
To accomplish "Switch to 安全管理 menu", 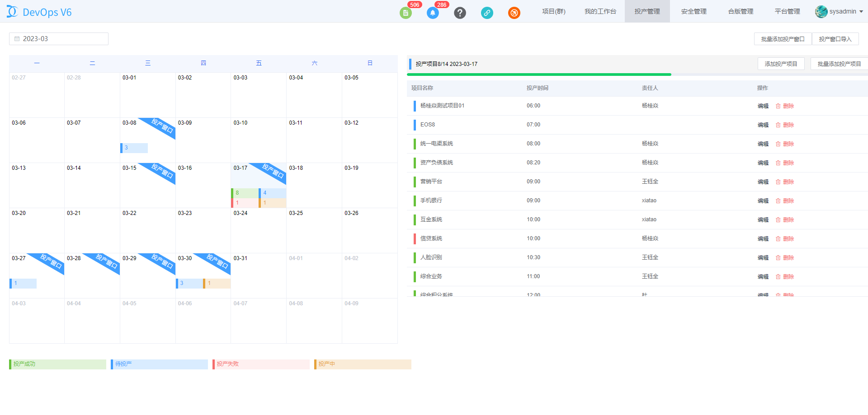I will [x=693, y=12].
